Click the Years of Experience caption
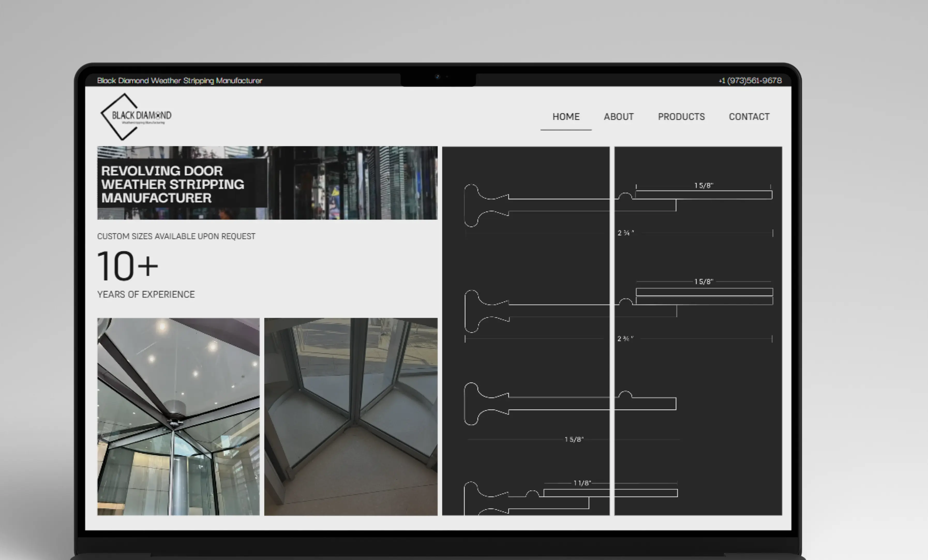 click(x=146, y=294)
